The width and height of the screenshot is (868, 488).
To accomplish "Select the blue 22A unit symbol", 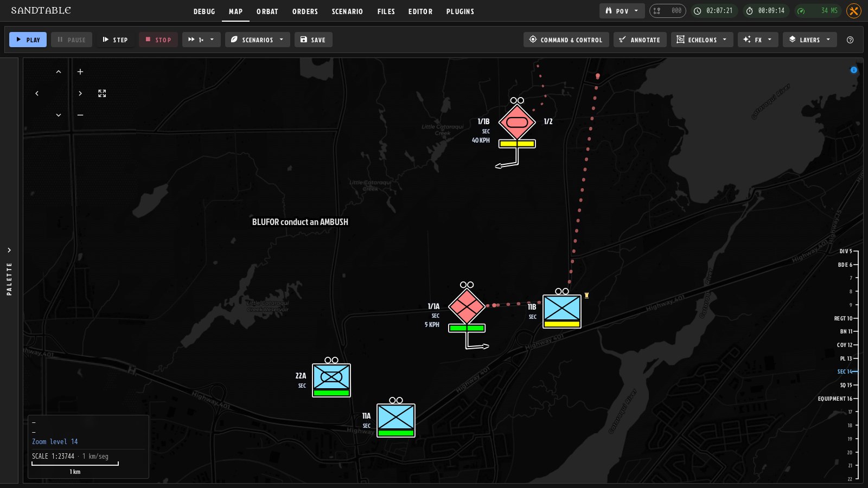I will pyautogui.click(x=331, y=380).
